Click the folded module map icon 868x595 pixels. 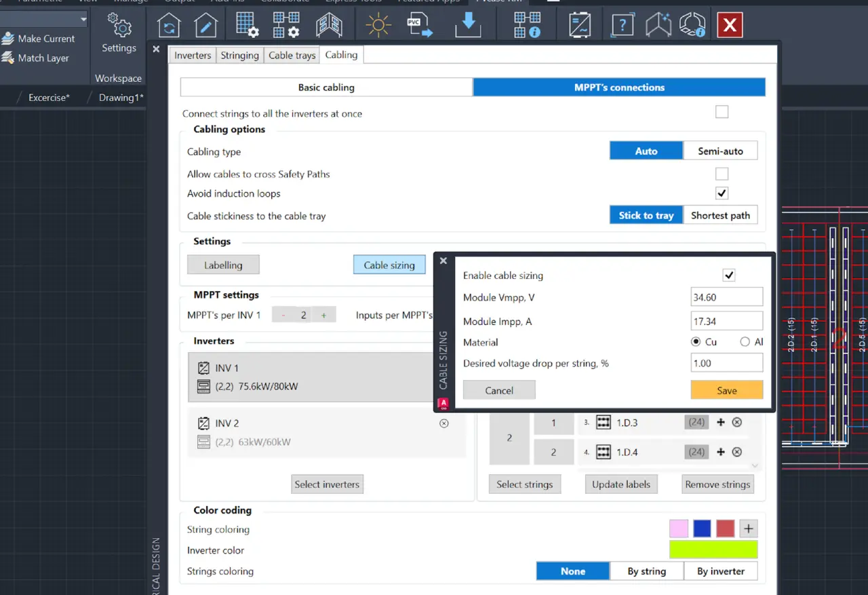pos(329,26)
